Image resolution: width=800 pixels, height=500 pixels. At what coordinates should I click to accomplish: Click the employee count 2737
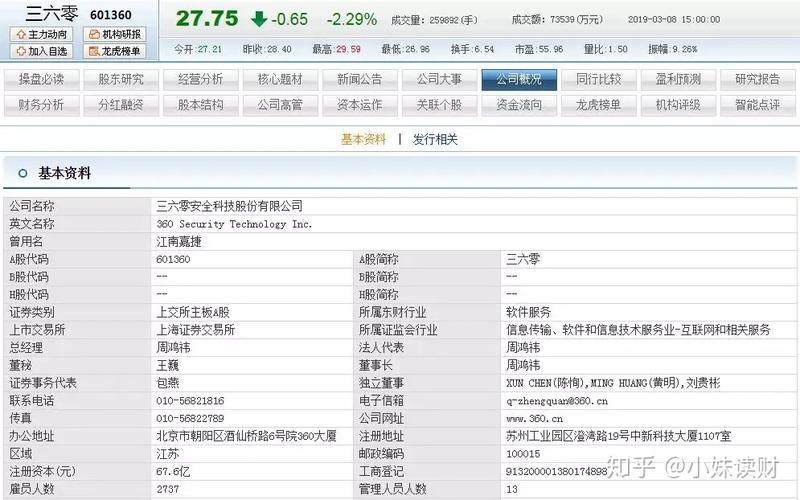168,489
